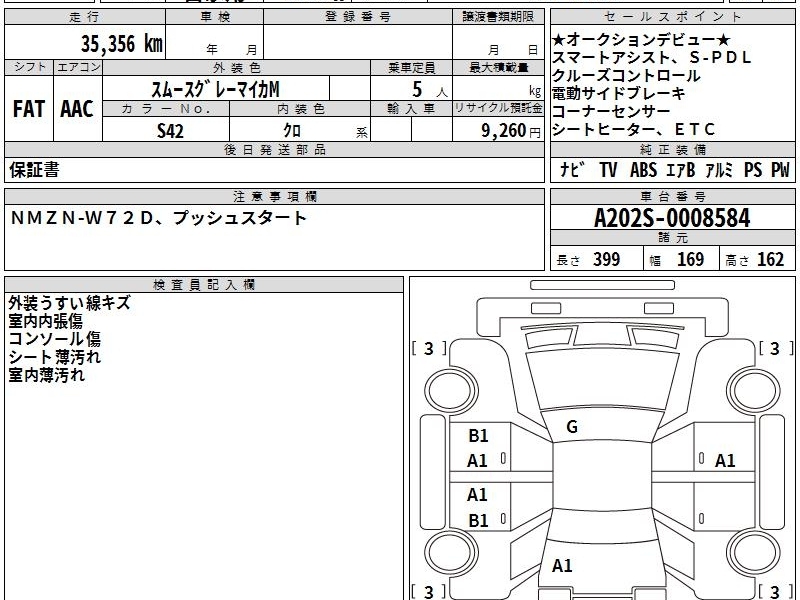
Task: Click the seating capacity value 5 人
Action: click(430, 90)
